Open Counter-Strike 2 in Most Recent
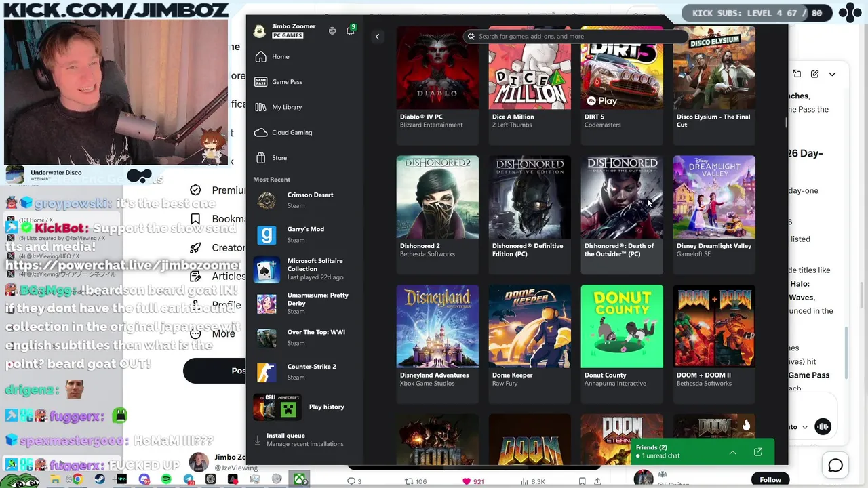868x488 pixels. pyautogui.click(x=304, y=372)
